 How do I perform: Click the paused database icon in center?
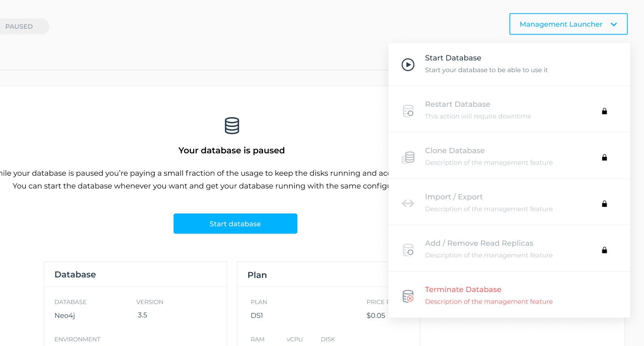tap(232, 126)
